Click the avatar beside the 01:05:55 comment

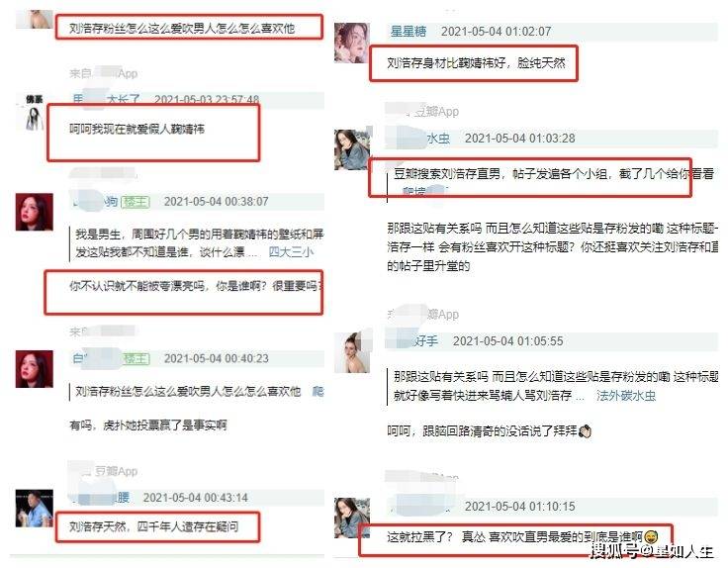click(352, 352)
